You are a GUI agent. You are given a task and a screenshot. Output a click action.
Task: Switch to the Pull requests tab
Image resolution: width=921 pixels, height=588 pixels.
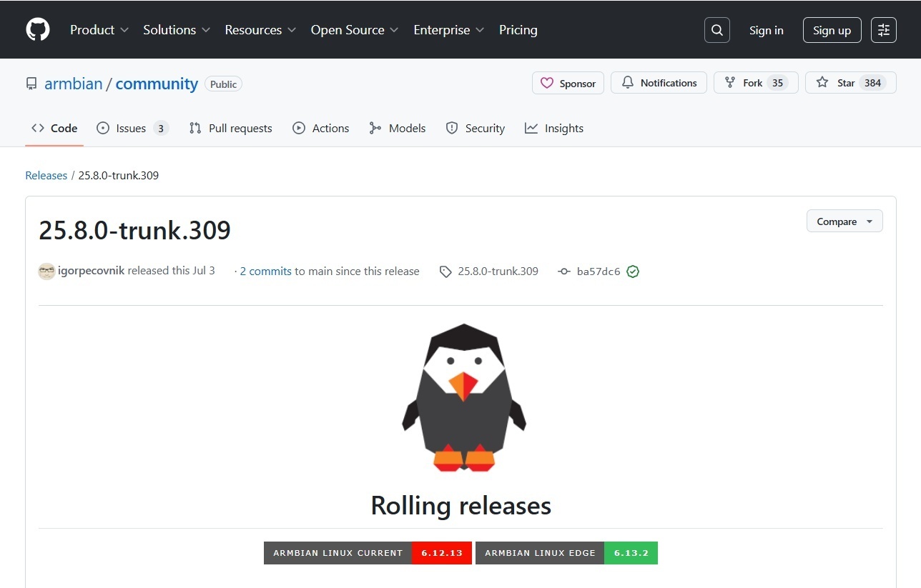pyautogui.click(x=230, y=129)
